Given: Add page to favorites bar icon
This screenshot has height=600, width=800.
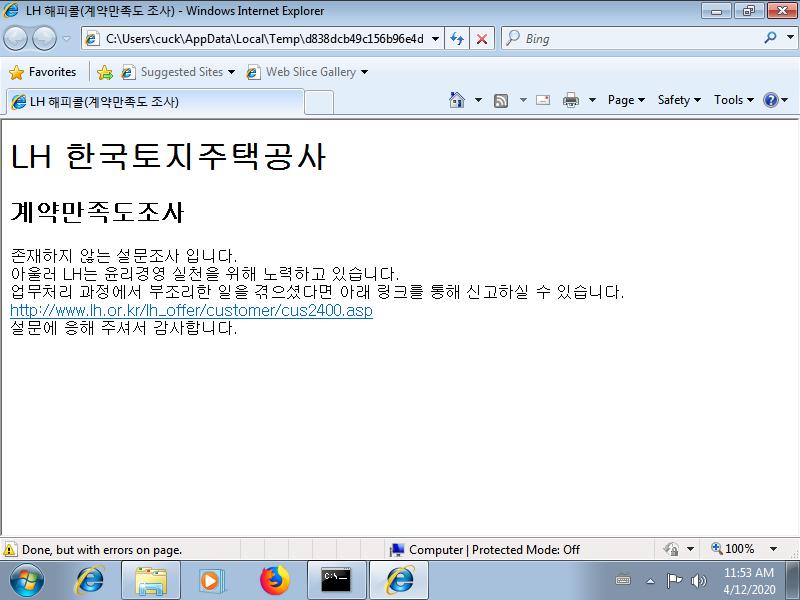Looking at the screenshot, I should [104, 72].
